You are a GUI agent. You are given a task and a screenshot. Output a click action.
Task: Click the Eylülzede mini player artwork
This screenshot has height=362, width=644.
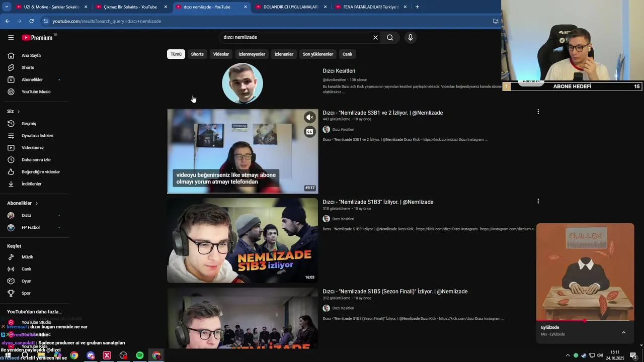tap(585, 271)
